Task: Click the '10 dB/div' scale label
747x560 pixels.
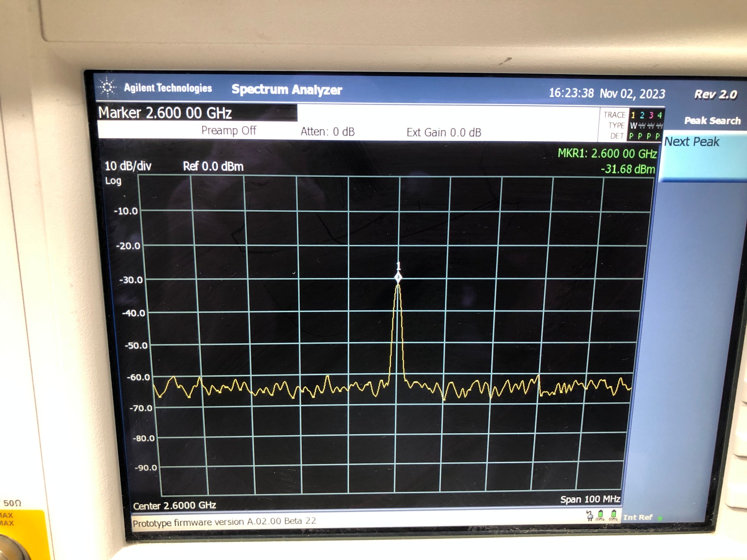Action: coord(128,166)
